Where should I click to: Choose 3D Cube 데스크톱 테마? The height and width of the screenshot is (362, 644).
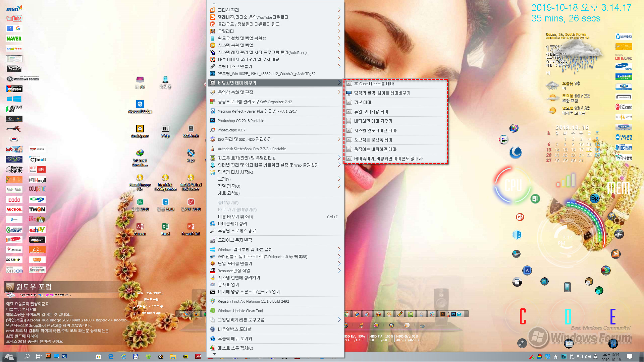[396, 83]
